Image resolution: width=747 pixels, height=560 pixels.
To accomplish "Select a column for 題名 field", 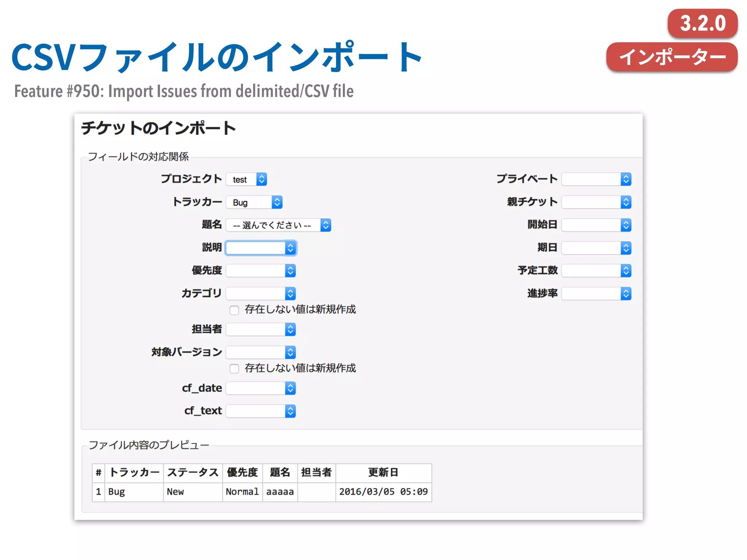I will [278, 225].
